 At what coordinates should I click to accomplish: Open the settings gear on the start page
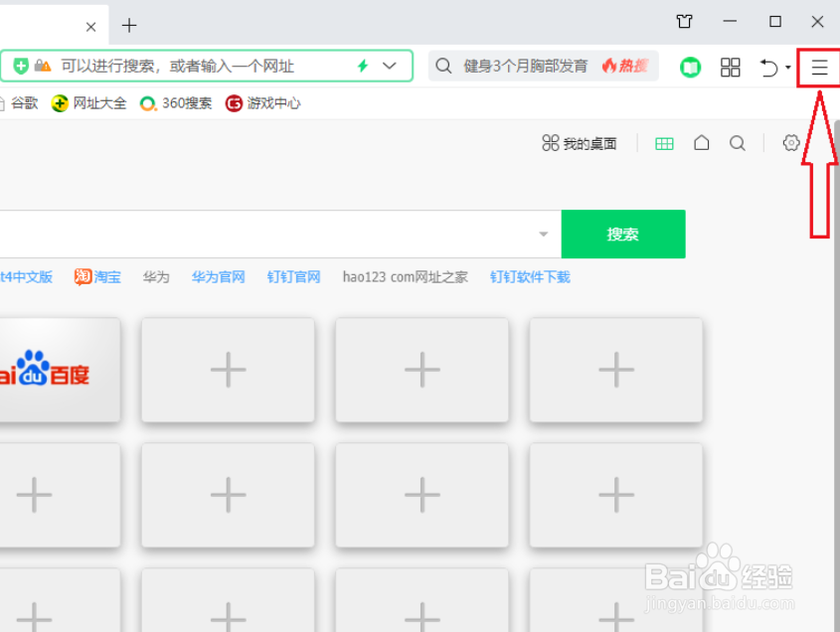pyautogui.click(x=791, y=142)
